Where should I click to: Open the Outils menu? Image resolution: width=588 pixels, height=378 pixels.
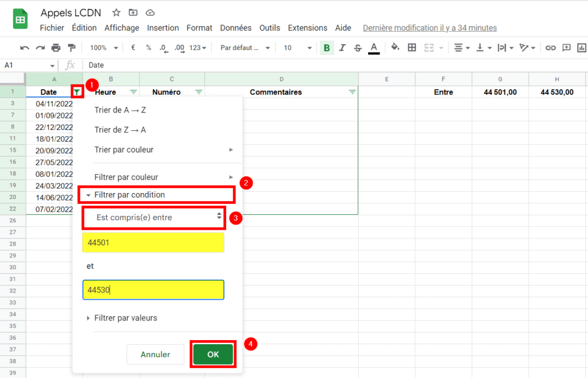click(270, 28)
